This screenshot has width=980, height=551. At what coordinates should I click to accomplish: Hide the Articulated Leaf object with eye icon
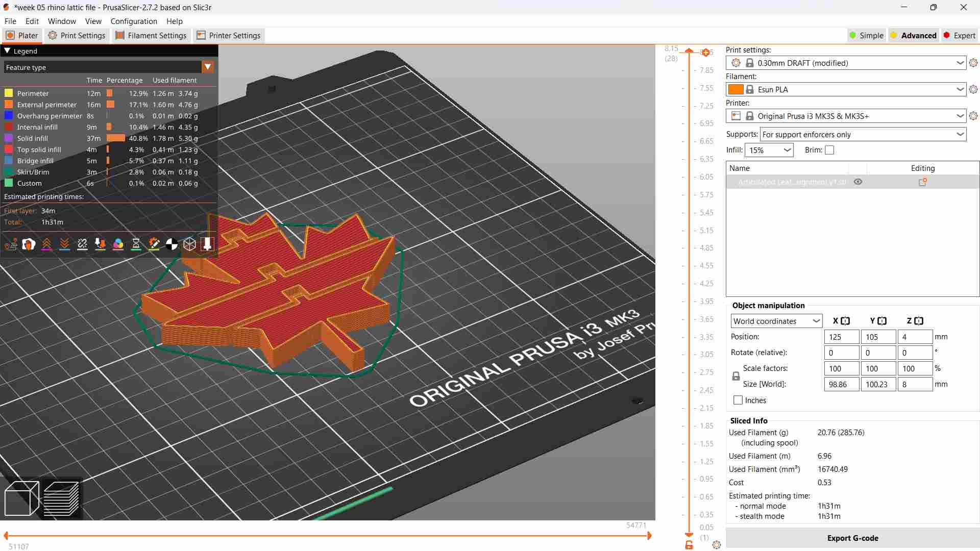pyautogui.click(x=858, y=182)
